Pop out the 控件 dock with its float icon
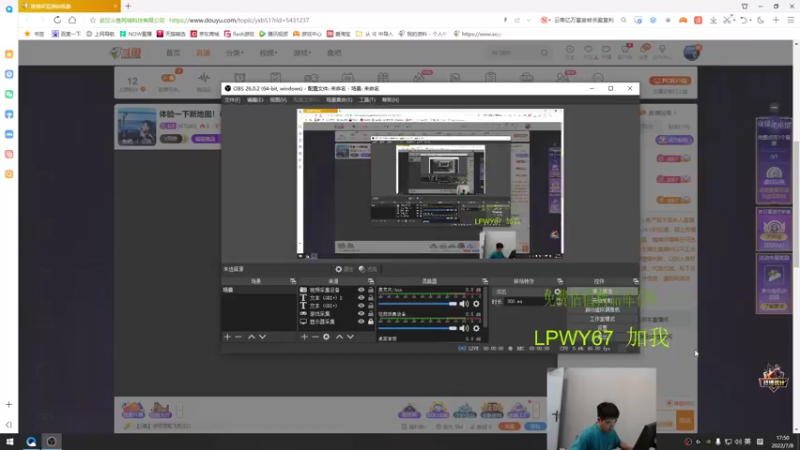Image resolution: width=800 pixels, height=450 pixels. [x=635, y=281]
